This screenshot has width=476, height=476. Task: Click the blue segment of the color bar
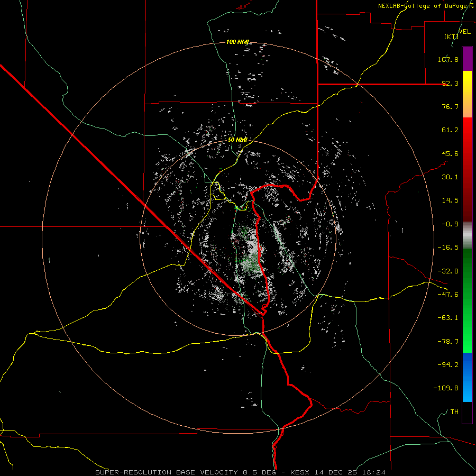(467, 377)
